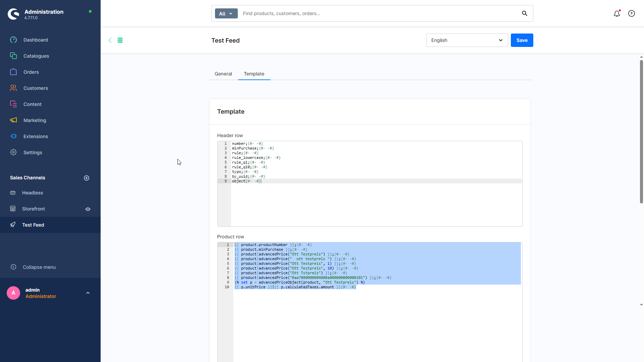Click the search magnifier icon
Image resolution: width=644 pixels, height=362 pixels.
pos(525,13)
